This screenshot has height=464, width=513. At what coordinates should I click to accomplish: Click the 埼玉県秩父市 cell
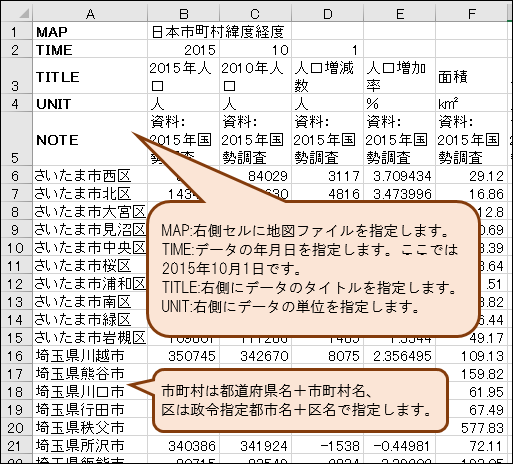coord(90,427)
